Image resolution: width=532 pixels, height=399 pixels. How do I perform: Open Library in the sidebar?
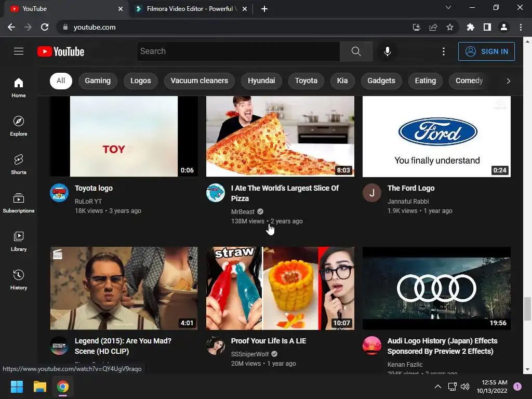point(19,241)
